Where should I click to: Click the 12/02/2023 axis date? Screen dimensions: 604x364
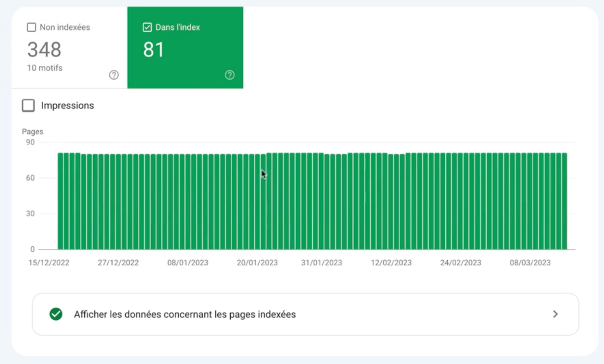tap(391, 263)
